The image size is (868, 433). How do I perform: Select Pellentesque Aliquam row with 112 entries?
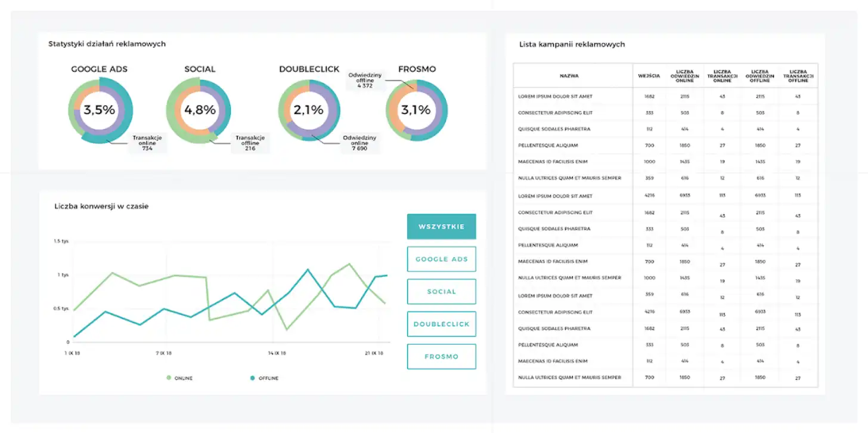tap(666, 245)
